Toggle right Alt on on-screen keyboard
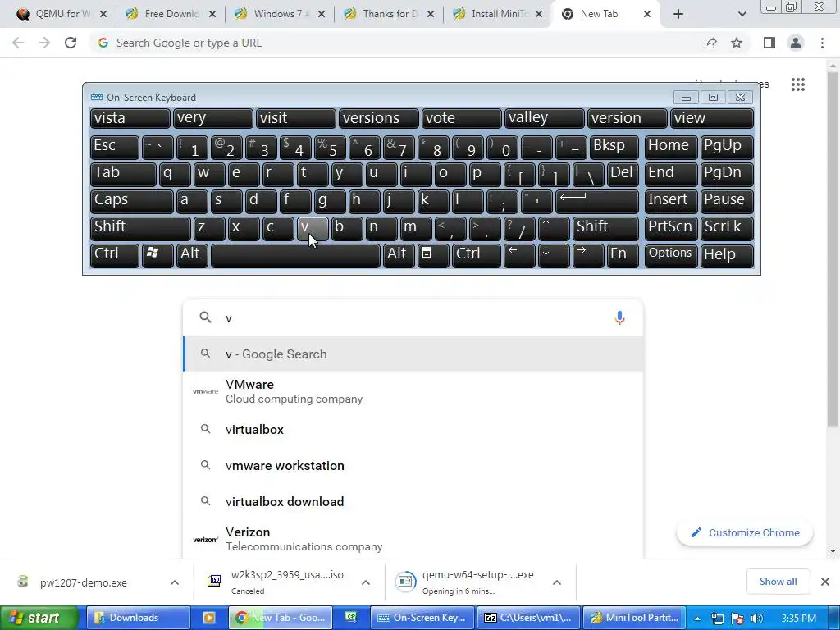The width and height of the screenshot is (840, 630). pos(399,254)
